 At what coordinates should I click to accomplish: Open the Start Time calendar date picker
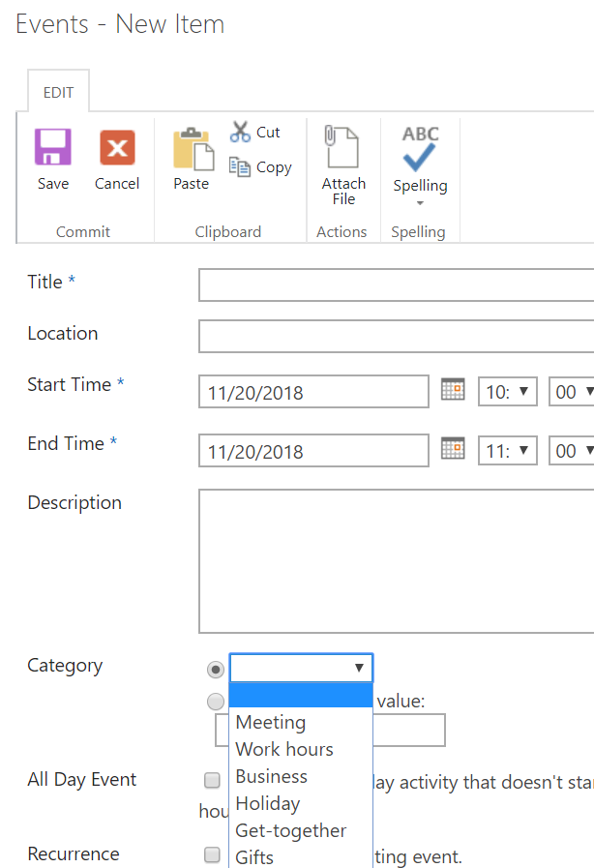(x=453, y=390)
